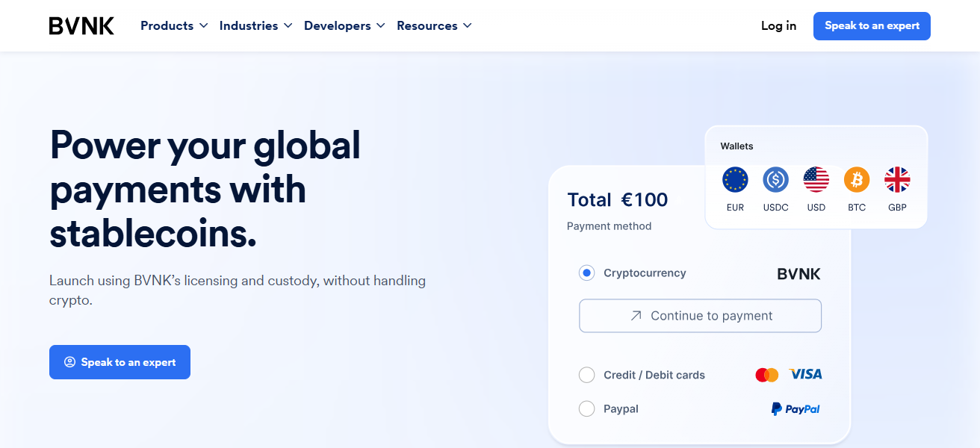
Task: Click the VISA logo icon
Action: [x=805, y=374]
